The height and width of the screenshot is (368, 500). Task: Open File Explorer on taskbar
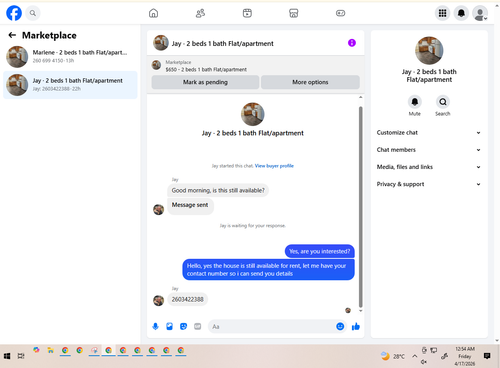(51, 350)
